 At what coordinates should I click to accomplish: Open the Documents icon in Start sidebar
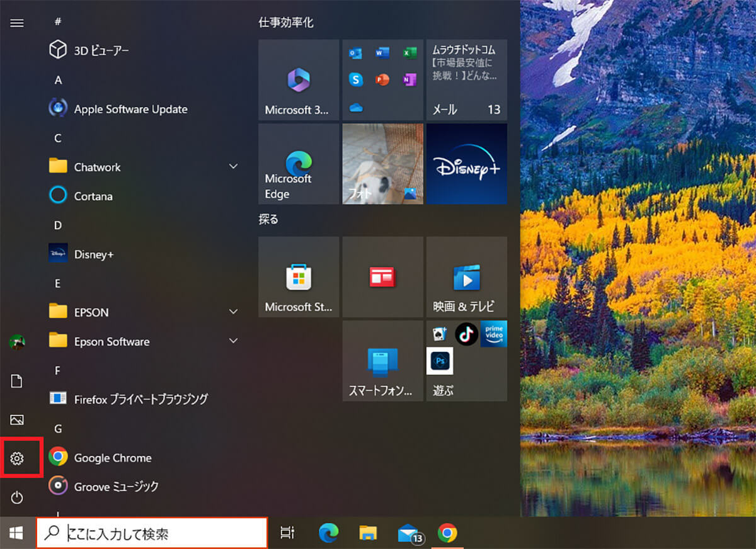17,381
